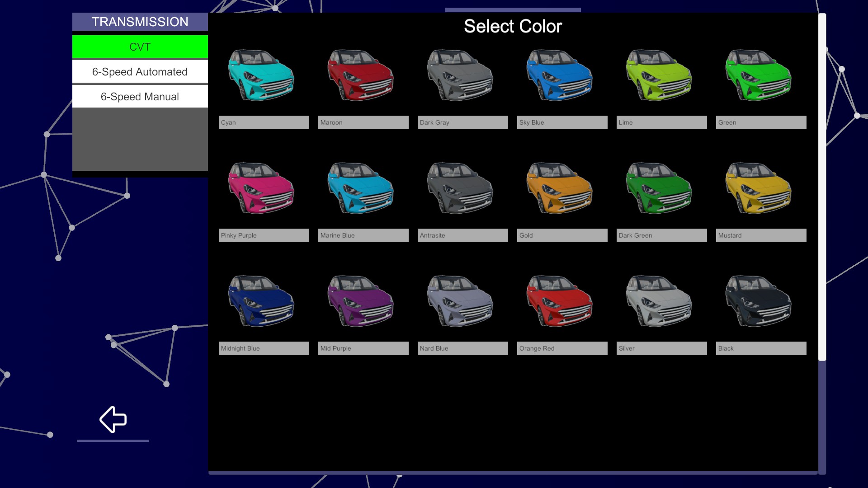Image resolution: width=868 pixels, height=488 pixels.
Task: Click the color list vertical scrollbar
Action: pyautogui.click(x=822, y=187)
